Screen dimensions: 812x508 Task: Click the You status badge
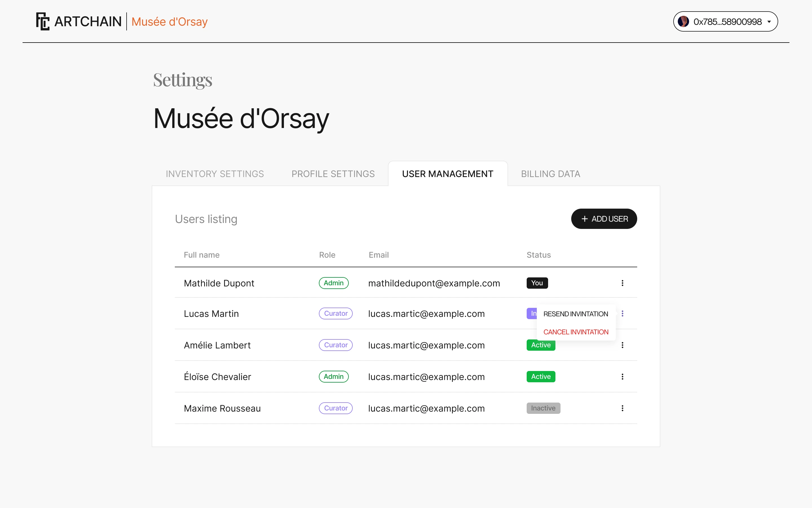pyautogui.click(x=537, y=283)
